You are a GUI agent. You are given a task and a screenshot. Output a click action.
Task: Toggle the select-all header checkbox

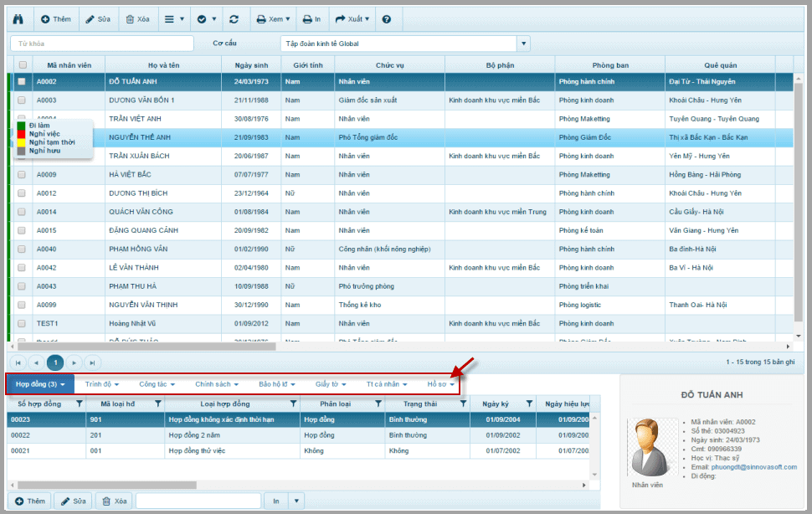(x=23, y=65)
